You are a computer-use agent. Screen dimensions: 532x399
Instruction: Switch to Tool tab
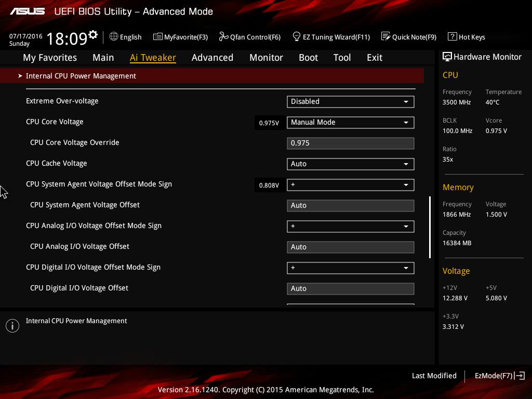click(x=342, y=58)
